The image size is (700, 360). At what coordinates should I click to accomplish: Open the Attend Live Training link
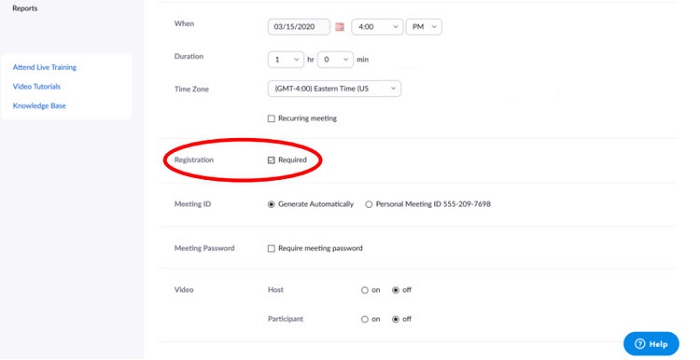pyautogui.click(x=45, y=67)
